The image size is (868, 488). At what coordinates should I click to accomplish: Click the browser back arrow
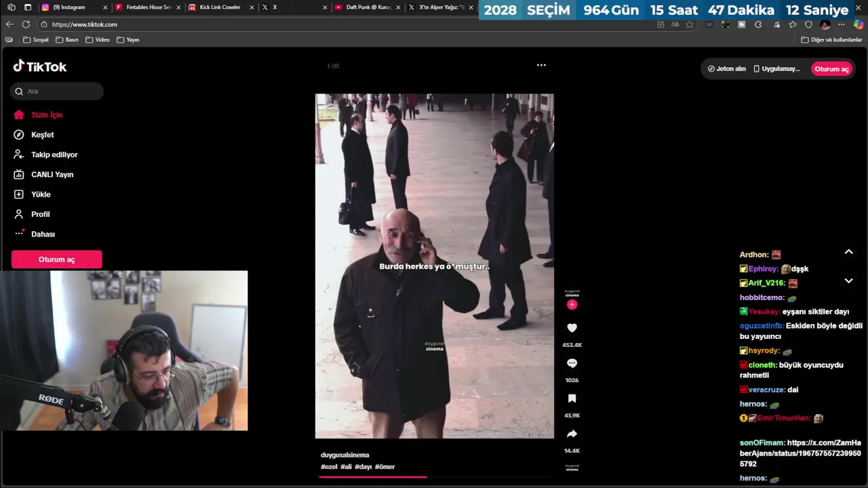coord(9,24)
